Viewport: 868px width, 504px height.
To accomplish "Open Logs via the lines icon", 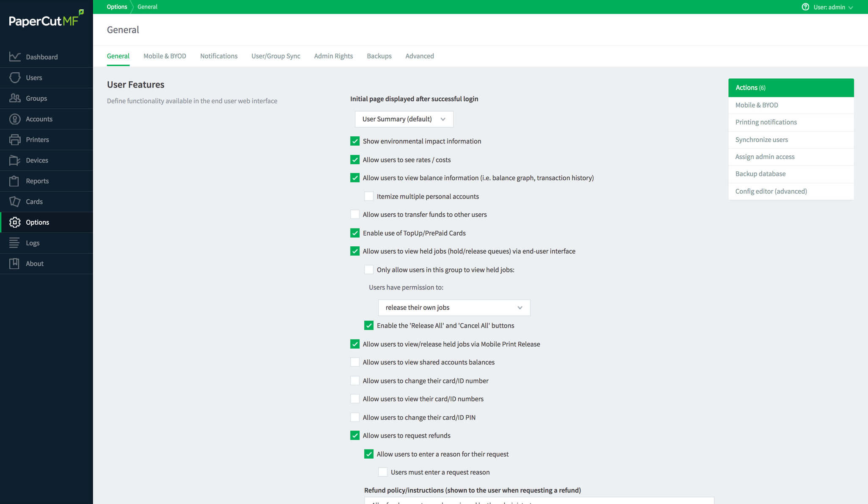I will (15, 243).
